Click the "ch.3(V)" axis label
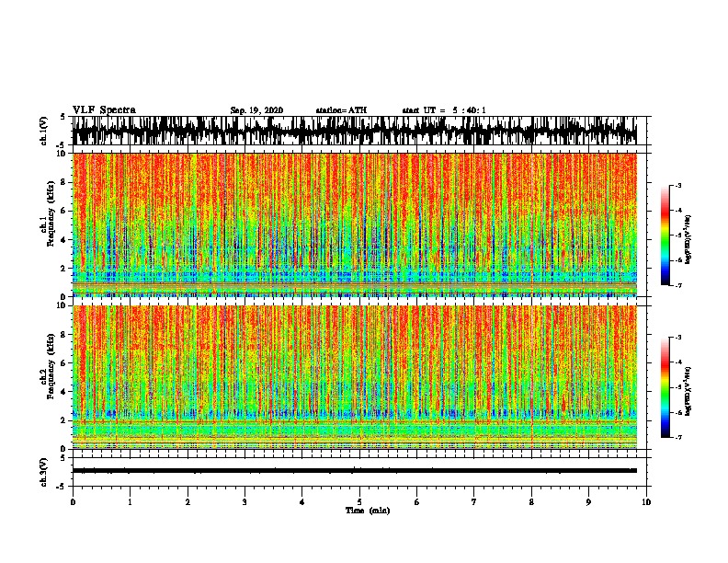 [43, 472]
